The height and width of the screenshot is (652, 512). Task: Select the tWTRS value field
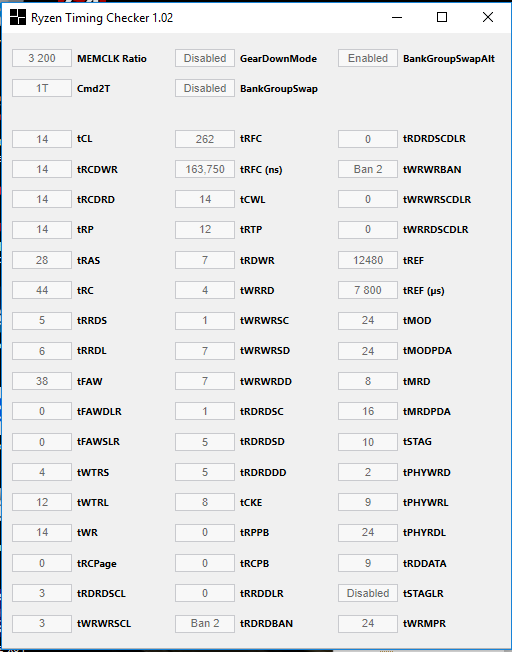(x=42, y=472)
